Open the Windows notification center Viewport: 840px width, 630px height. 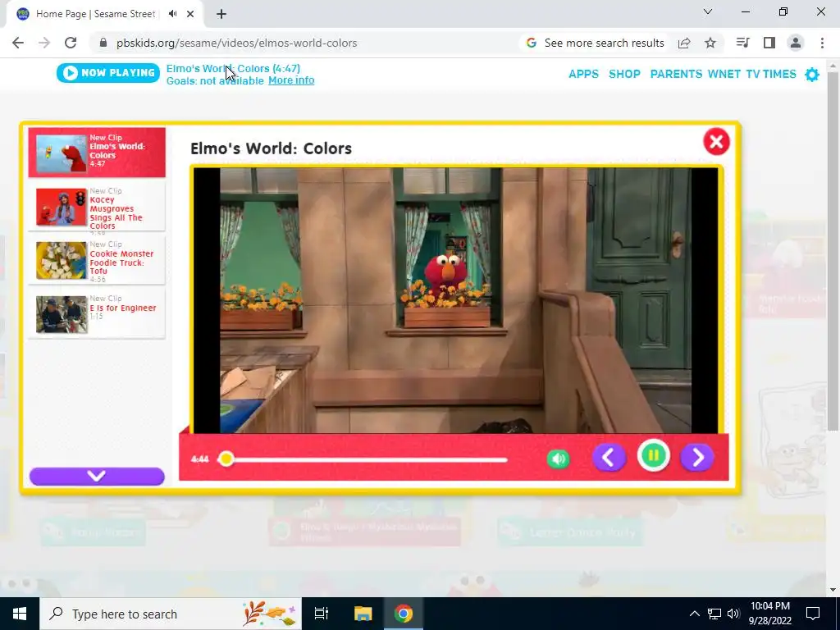813,614
